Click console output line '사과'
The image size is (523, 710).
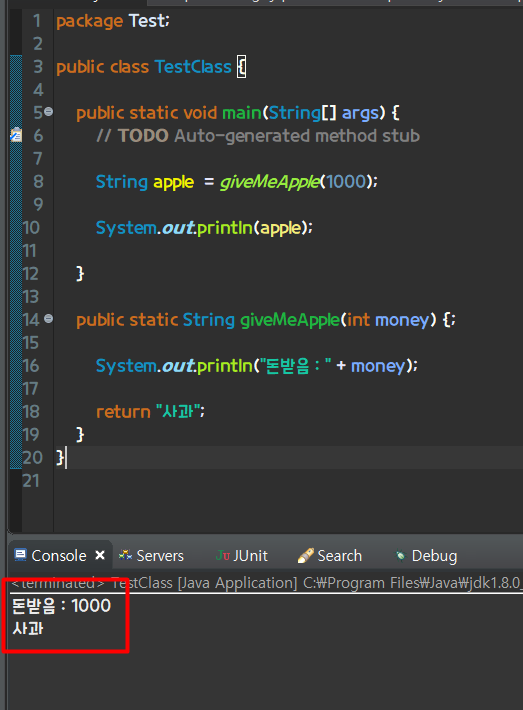coord(28,628)
